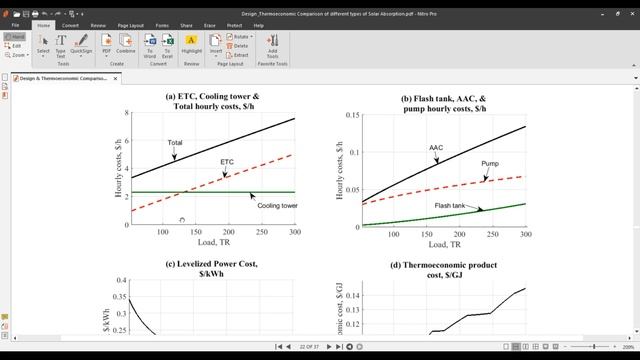
Task: Open the Page Layout ribbon tab
Action: pyautogui.click(x=131, y=25)
